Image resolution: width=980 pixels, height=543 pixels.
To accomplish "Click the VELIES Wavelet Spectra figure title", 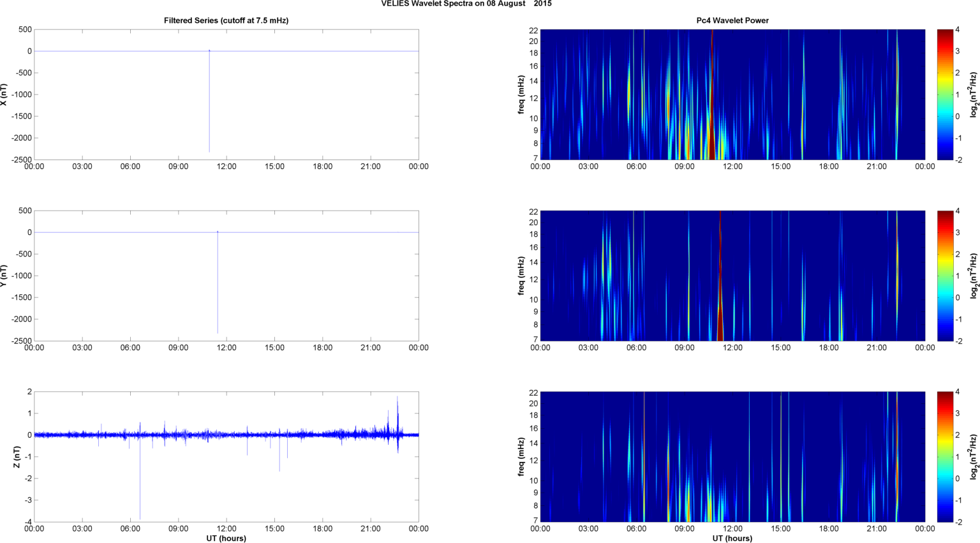I will (466, 4).
